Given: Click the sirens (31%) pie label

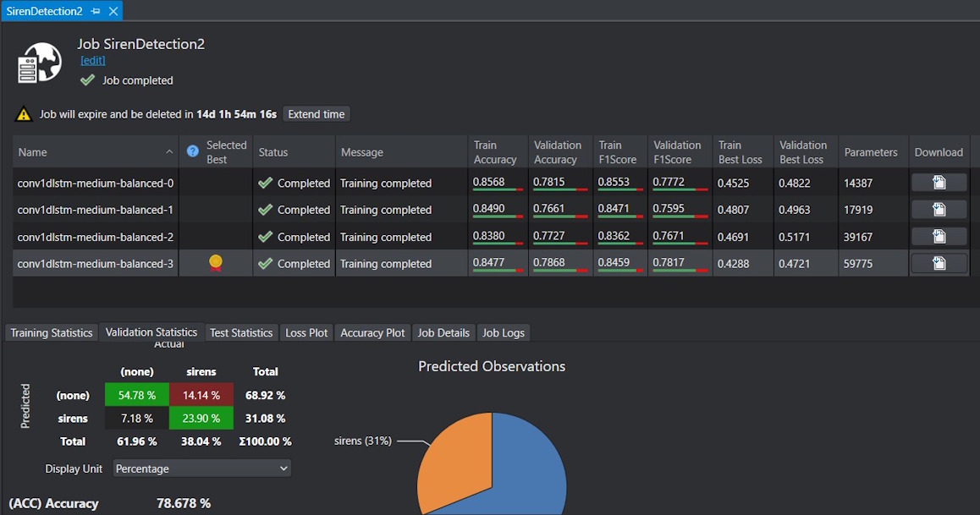Looking at the screenshot, I should click(x=362, y=441).
